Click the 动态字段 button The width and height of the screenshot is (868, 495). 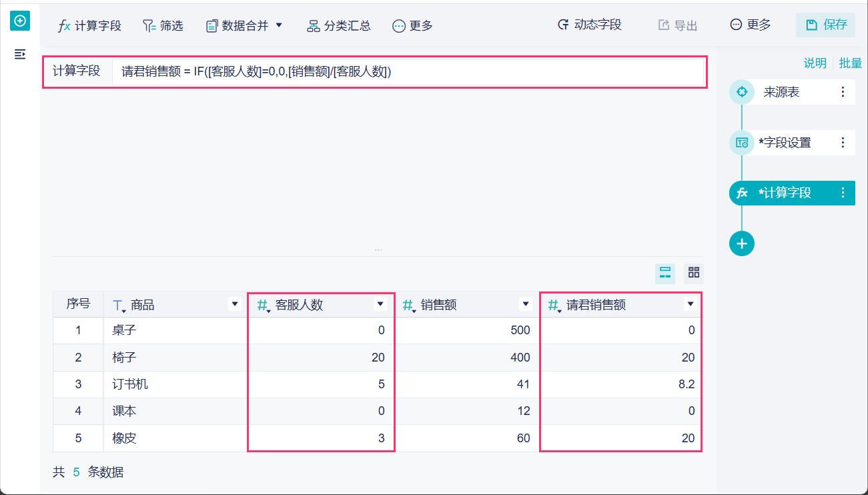point(589,25)
